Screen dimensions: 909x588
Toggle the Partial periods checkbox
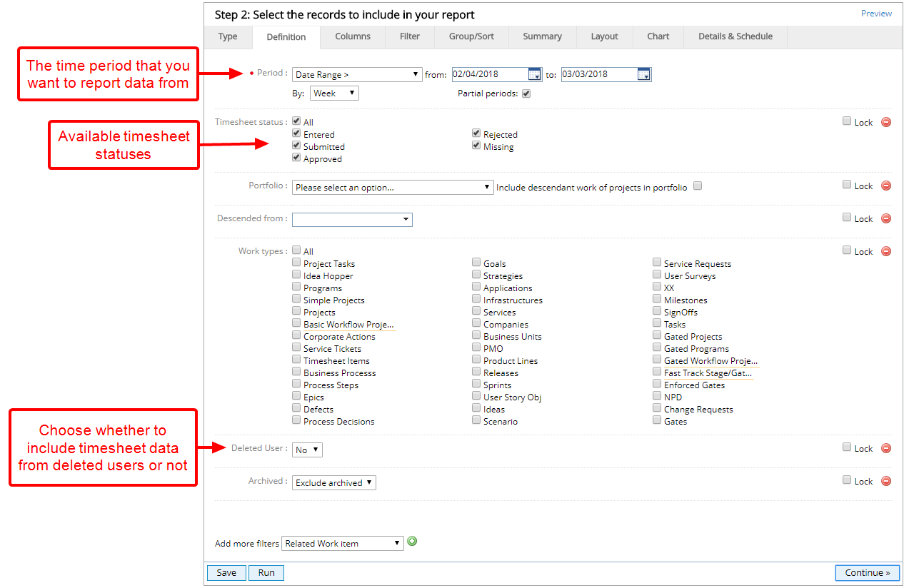(x=526, y=93)
